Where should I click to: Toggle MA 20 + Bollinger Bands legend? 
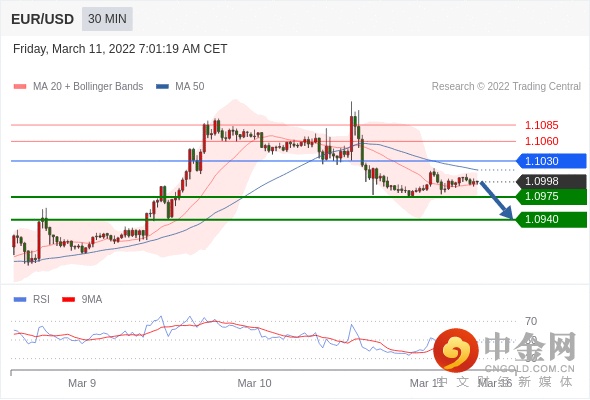(x=78, y=87)
